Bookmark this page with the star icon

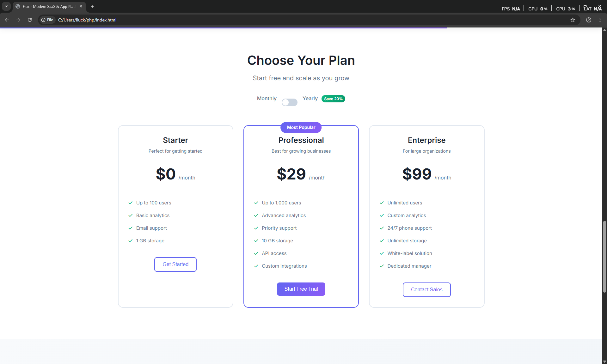coord(573,20)
